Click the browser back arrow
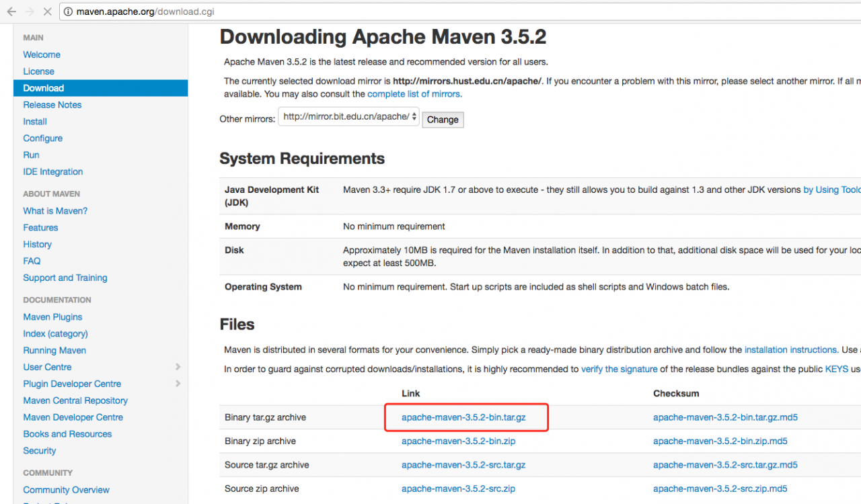The width and height of the screenshot is (861, 504). coord(11,12)
